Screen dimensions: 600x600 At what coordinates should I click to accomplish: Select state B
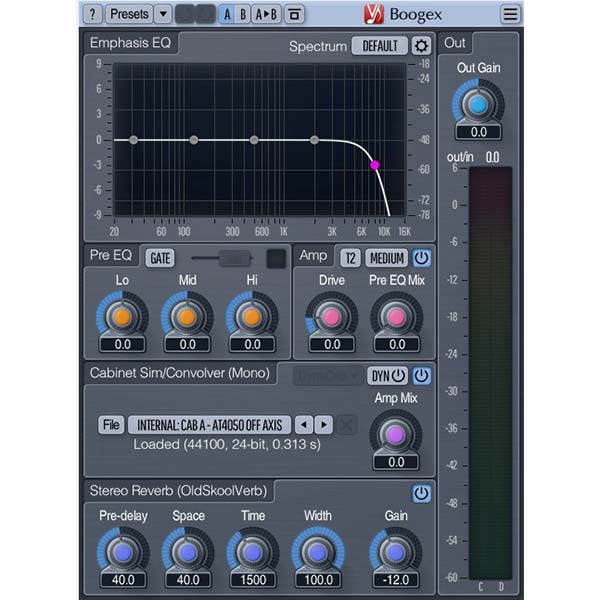[243, 15]
